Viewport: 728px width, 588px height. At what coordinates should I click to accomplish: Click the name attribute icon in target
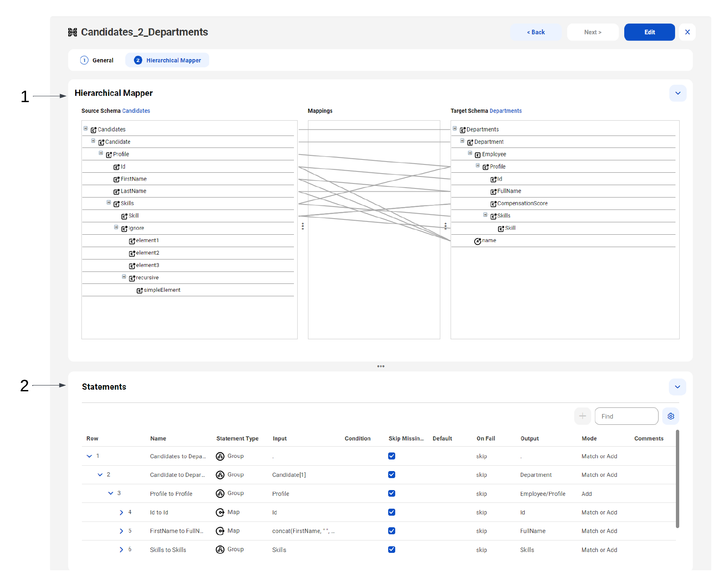point(478,241)
